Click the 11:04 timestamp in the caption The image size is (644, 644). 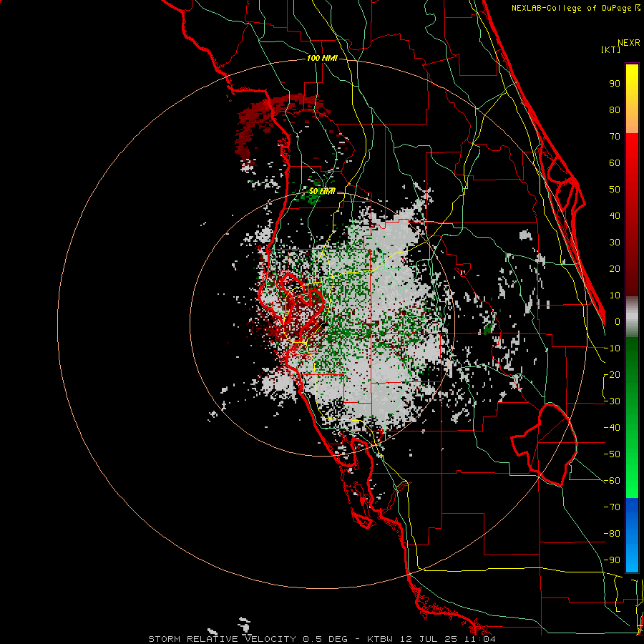pyautogui.click(x=482, y=639)
